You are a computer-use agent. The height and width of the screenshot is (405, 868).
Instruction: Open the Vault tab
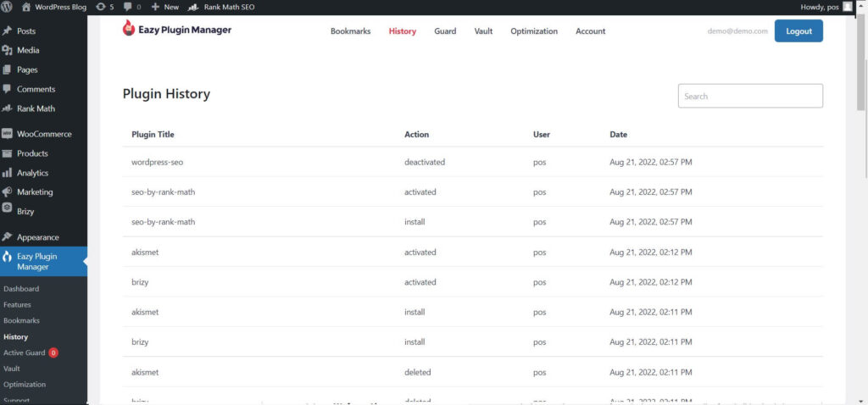click(483, 31)
